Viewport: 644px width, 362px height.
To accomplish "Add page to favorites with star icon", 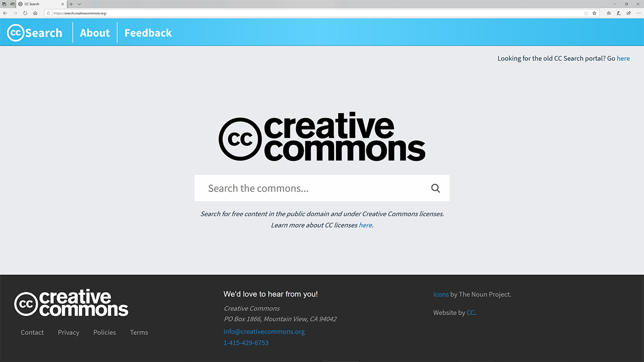I will 594,13.
